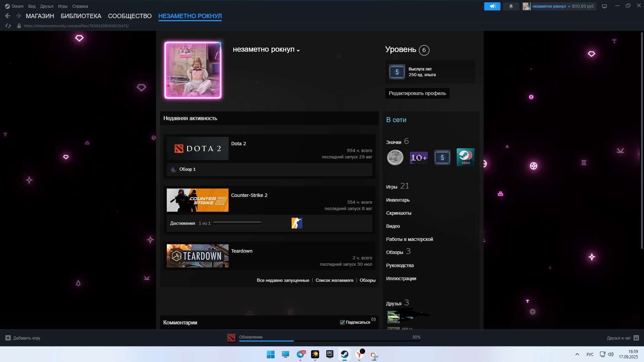This screenshot has width=644, height=362.
Task: Open Epic Games Launcher from taskbar
Action: pyautogui.click(x=330, y=354)
